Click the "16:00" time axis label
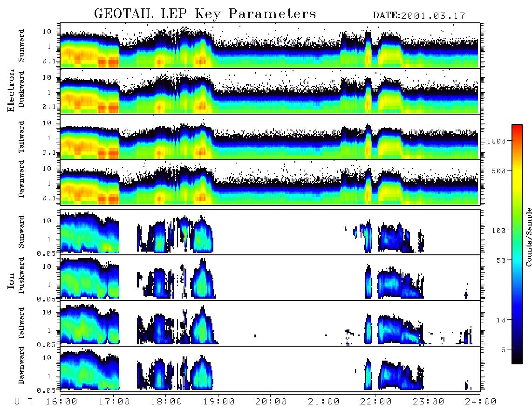Viewport: 532px width, 410px height. (x=62, y=402)
